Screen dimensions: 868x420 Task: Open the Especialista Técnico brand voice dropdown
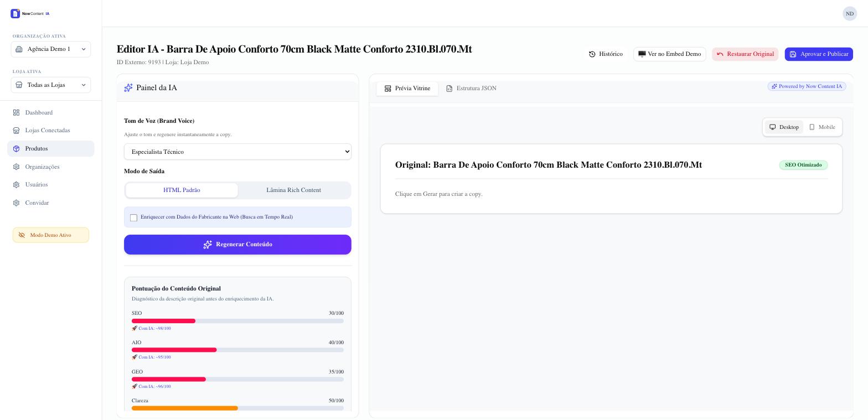(x=237, y=152)
